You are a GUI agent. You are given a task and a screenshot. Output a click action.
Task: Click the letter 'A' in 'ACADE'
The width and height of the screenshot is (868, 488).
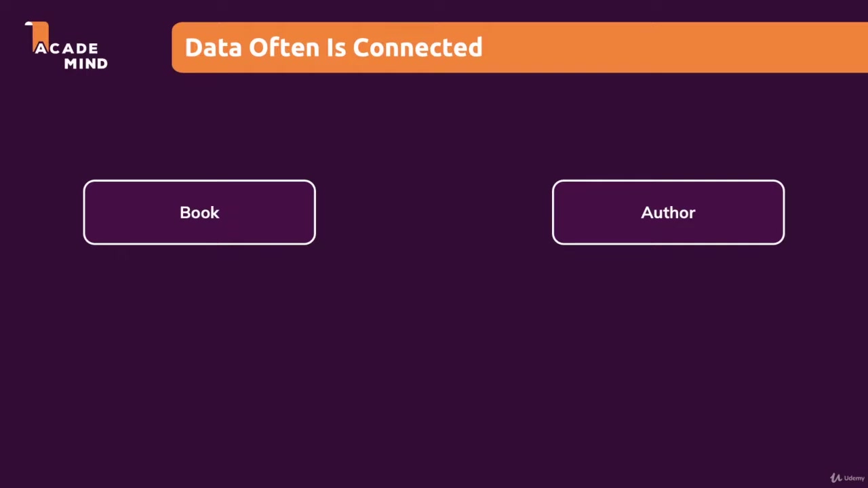[41, 49]
